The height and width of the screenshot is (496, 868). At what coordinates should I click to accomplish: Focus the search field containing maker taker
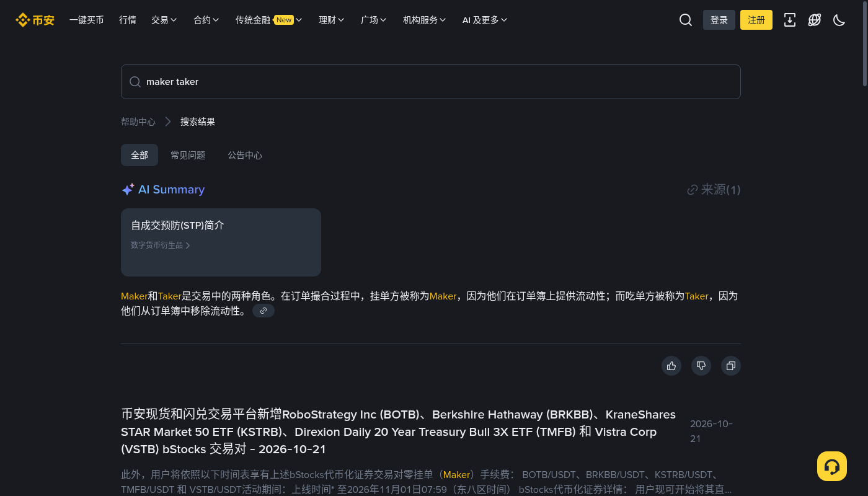tap(431, 82)
